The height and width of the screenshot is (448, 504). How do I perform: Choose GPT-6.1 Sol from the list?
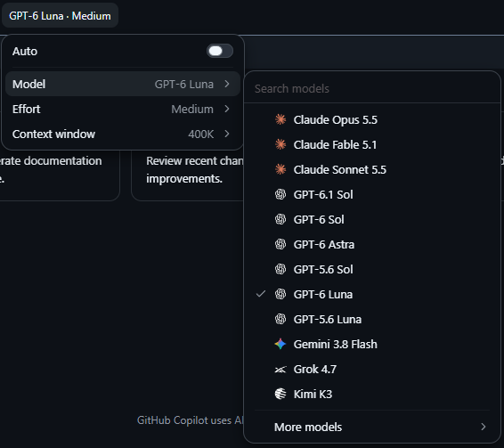(x=372, y=194)
